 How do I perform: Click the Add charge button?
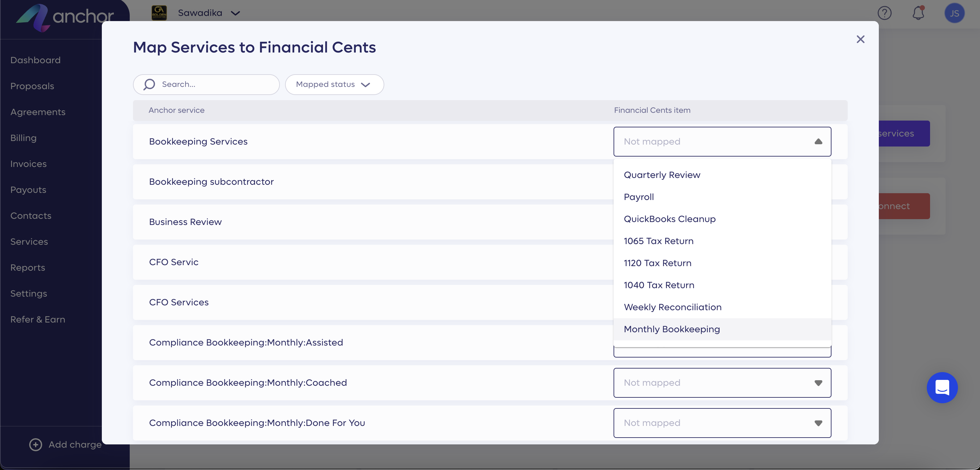point(66,444)
